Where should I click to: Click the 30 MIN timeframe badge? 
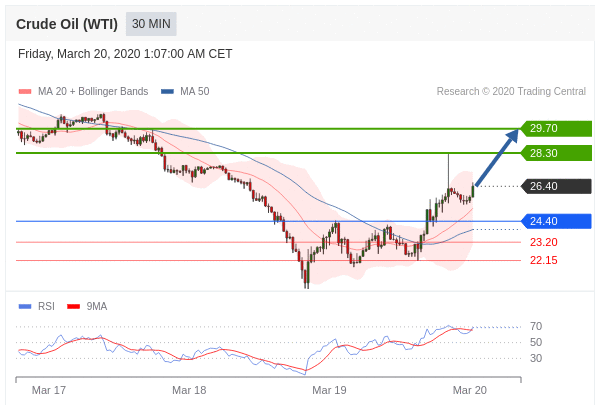[151, 24]
